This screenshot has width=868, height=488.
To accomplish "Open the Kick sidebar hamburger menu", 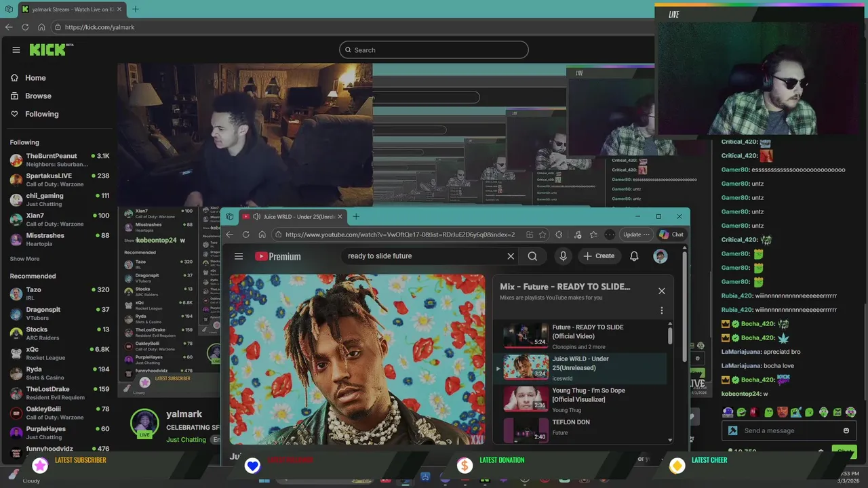I will coord(16,49).
